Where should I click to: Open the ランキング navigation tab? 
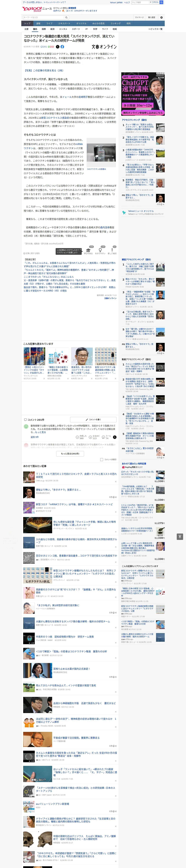point(115,24)
